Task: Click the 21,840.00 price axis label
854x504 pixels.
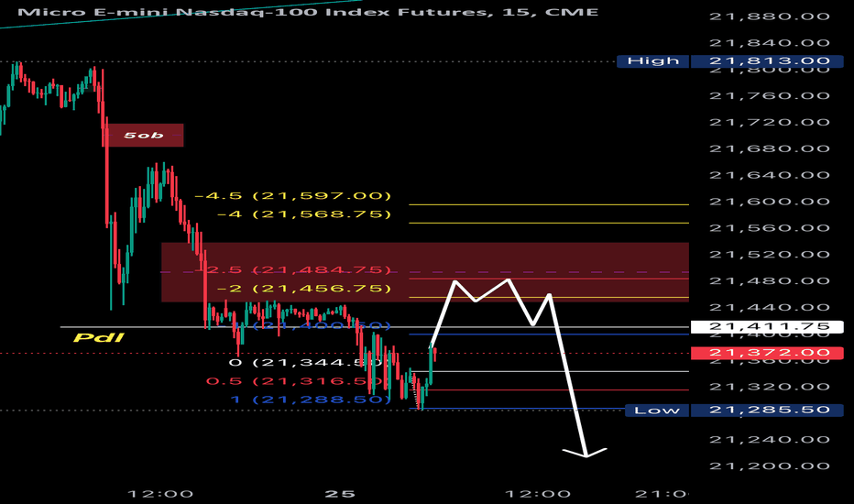Action: [770, 43]
